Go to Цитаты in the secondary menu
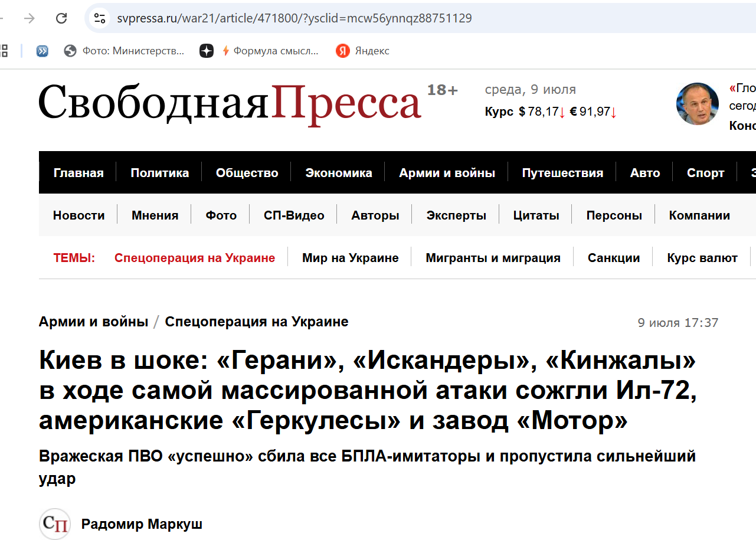This screenshot has width=756, height=540. [536, 215]
